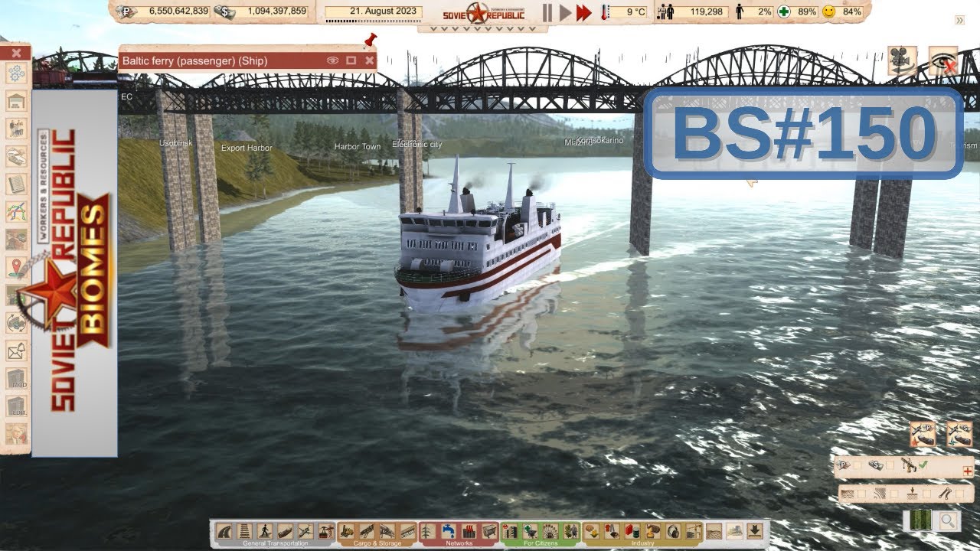
Task: Toggle the crossed-out eye hide UI icon
Action: point(943,61)
